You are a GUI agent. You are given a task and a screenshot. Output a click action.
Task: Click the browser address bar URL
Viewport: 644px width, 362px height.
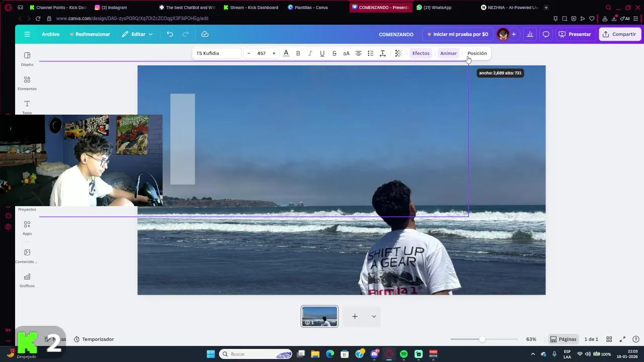point(132,19)
